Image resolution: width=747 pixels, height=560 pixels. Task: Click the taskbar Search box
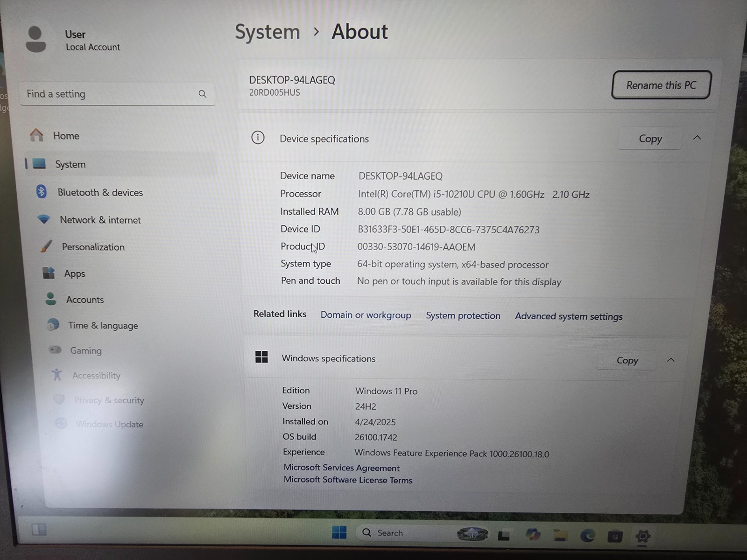point(423,533)
